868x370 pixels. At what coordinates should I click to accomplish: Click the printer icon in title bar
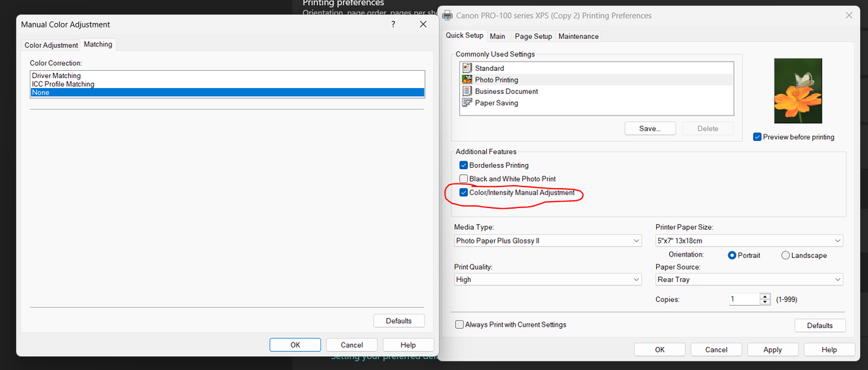click(448, 15)
